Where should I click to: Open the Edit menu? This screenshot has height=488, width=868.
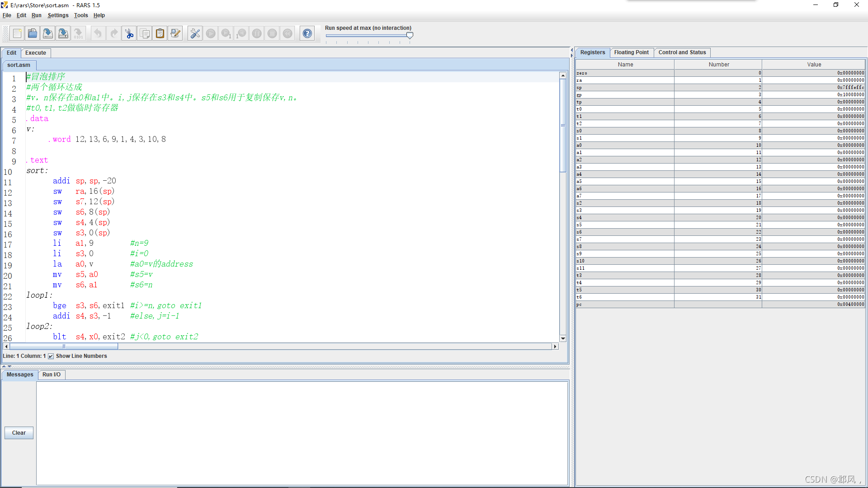pyautogui.click(x=21, y=15)
